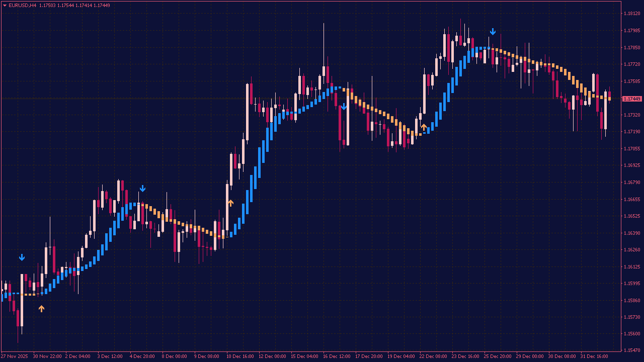This screenshot has width=644, height=362.
Task: Select the horizontal current bid price line
Action: [302, 99]
